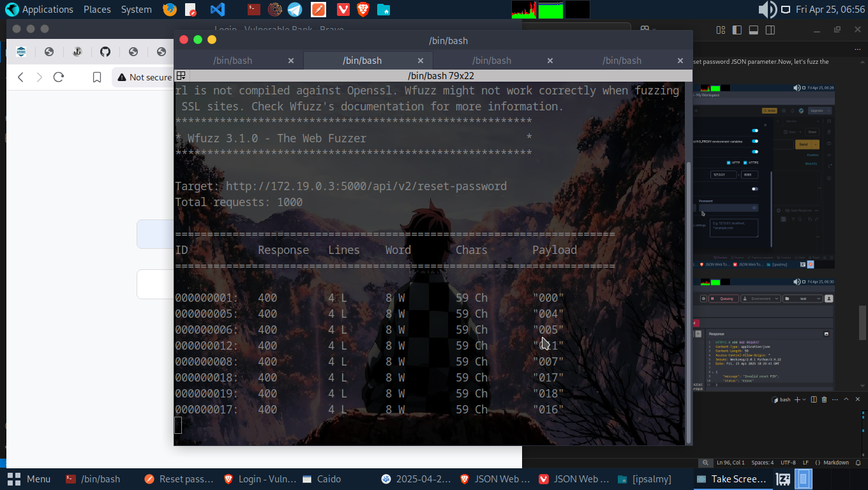This screenshot has height=490, width=868.
Task: Open the Places menu
Action: [97, 10]
